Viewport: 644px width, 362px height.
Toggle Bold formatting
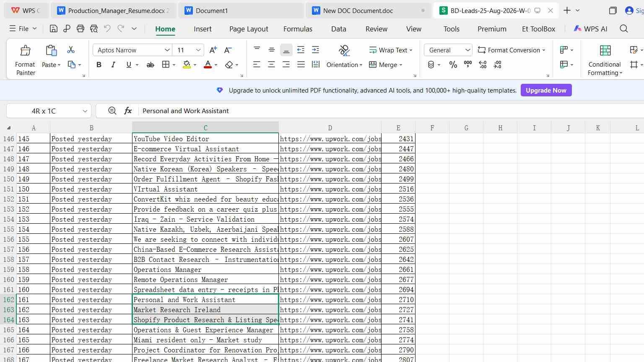99,65
